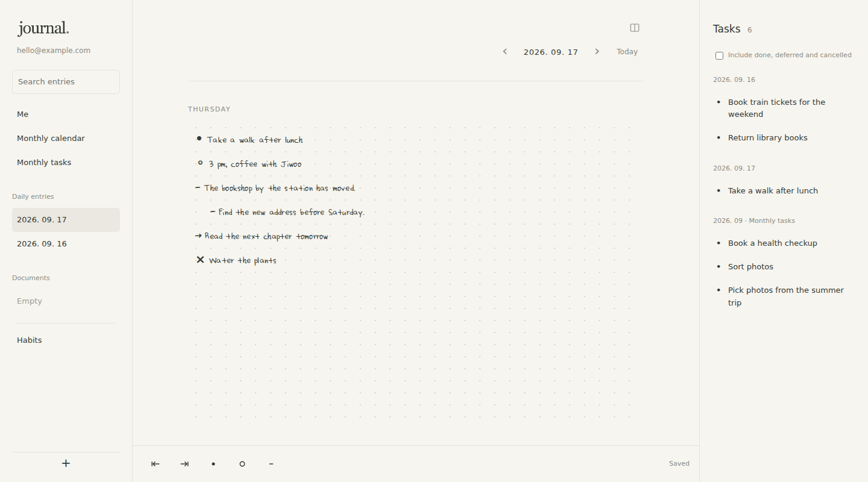
Task: Select daily entry 2026. 09. 16 in sidebar
Action: (x=66, y=244)
